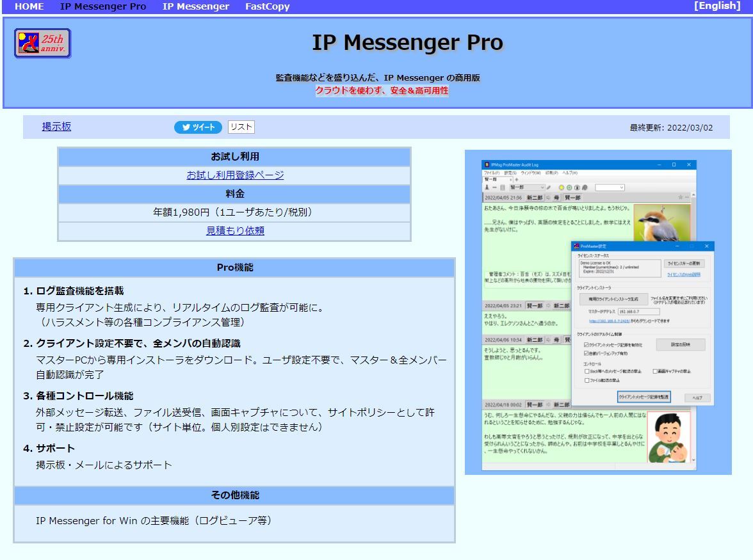Screen dimensions: 753x560
Task: Click the heading 2. クライアント設定不要で、全メンバの自動認識
Action: 132,343
